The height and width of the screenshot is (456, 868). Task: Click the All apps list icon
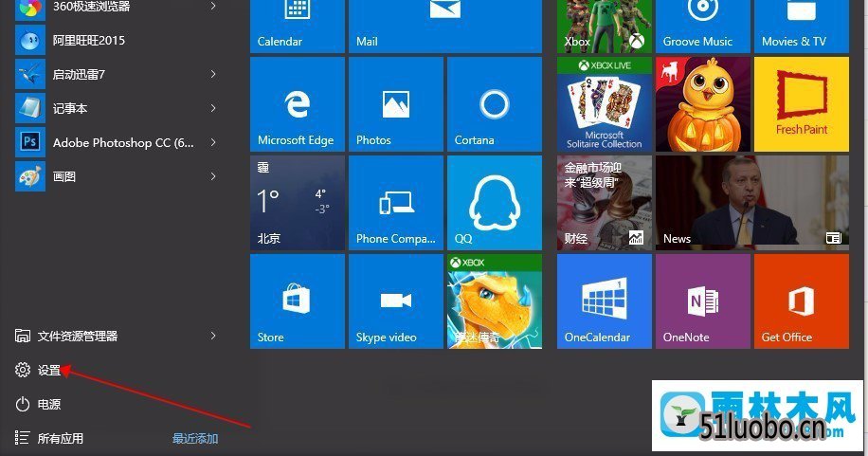tap(22, 438)
